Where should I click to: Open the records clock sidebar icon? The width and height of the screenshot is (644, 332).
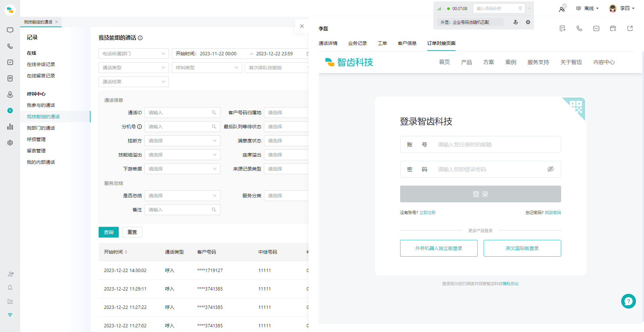coord(10,111)
